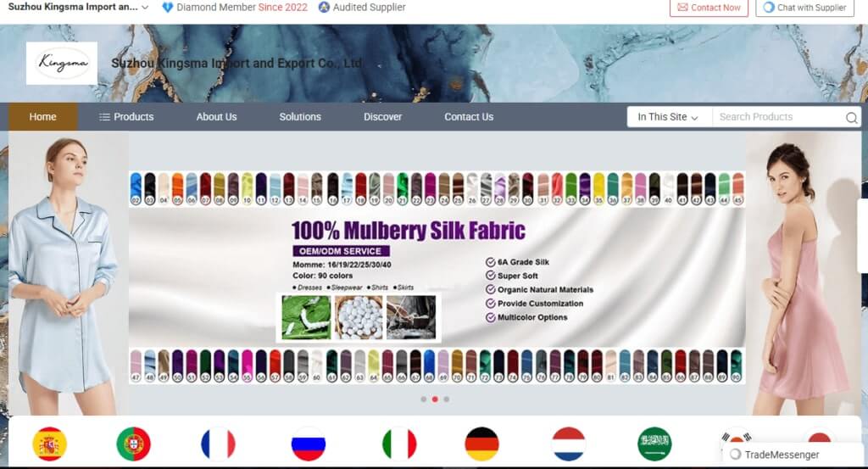This screenshot has height=469, width=868.
Task: Go to Contact Us page
Action: 469,117
